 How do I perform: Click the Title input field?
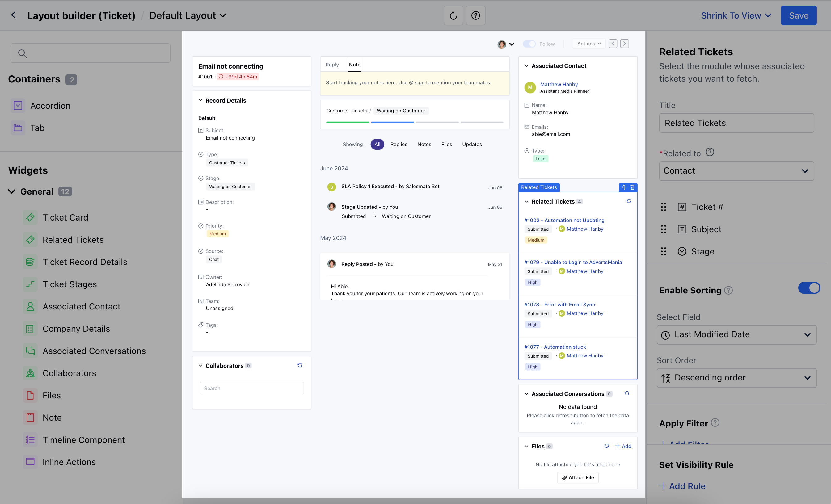[x=736, y=123]
